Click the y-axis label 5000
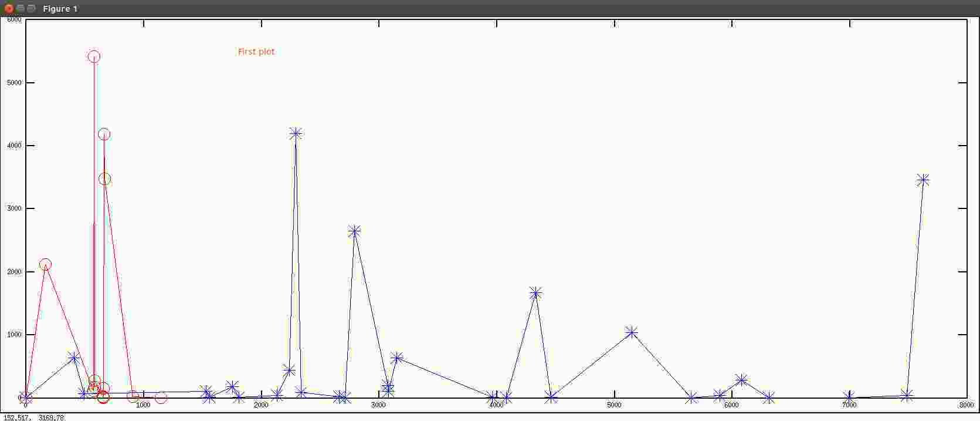 14,83
